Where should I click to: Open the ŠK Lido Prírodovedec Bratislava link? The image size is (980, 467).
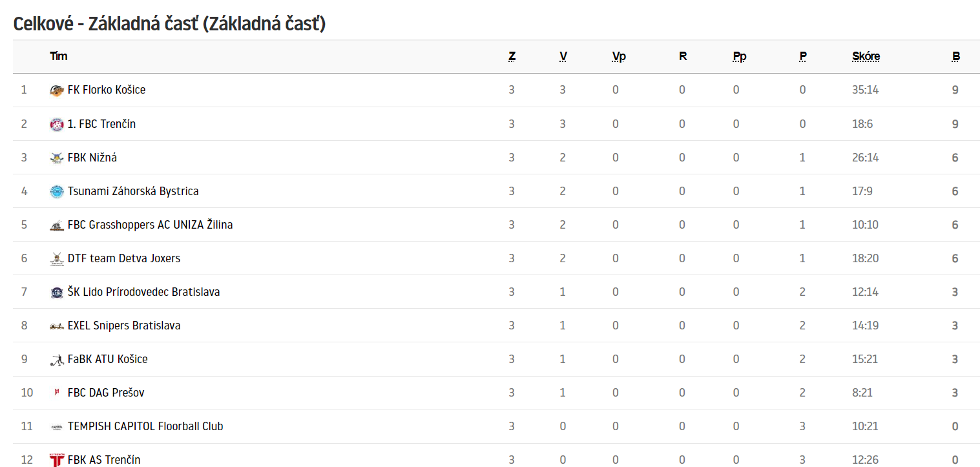tap(143, 292)
